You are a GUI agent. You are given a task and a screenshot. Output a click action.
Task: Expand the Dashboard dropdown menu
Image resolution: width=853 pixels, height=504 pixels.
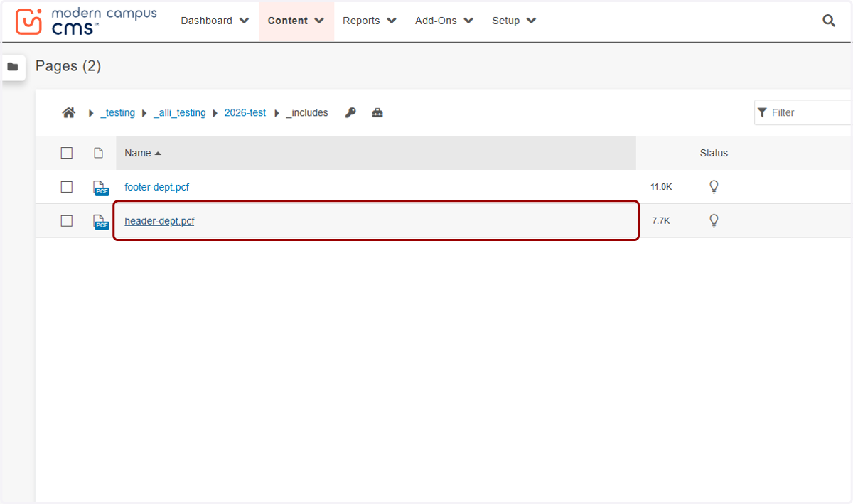(215, 21)
